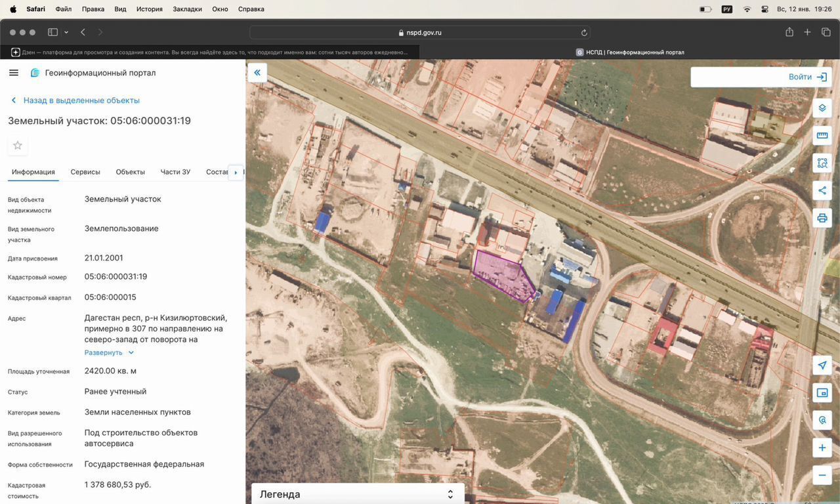Viewport: 840px width, 504px height.
Task: Select the ruler measurement tool
Action: click(x=822, y=136)
